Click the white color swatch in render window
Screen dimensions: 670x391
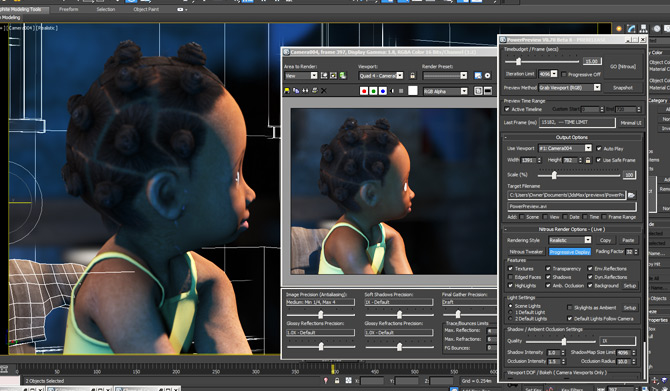point(412,91)
